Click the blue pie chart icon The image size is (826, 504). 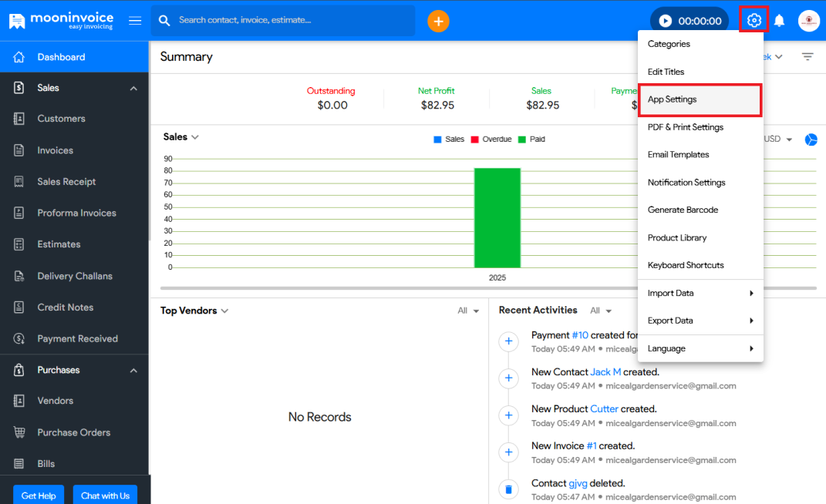(811, 139)
